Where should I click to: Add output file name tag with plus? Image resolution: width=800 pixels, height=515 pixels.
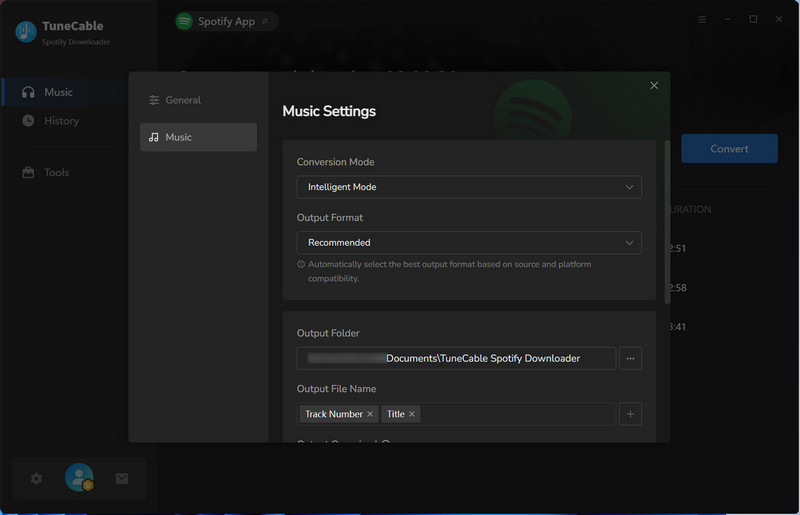point(630,414)
